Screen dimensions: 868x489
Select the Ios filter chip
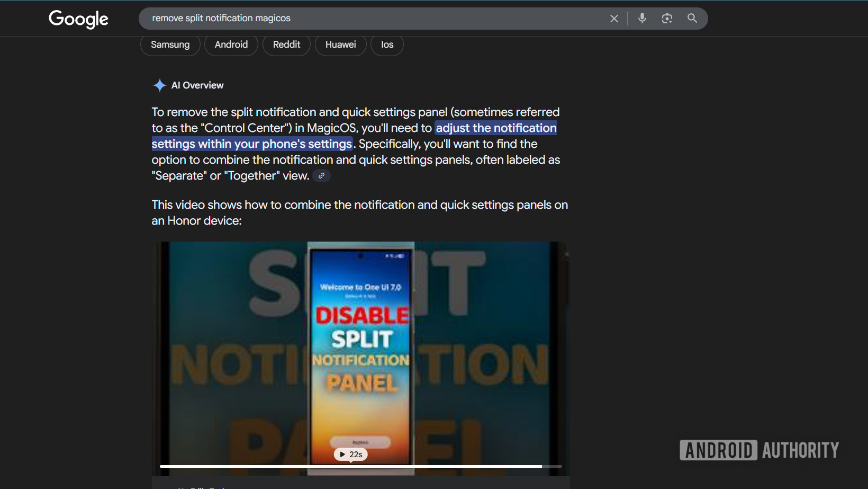[x=387, y=45]
